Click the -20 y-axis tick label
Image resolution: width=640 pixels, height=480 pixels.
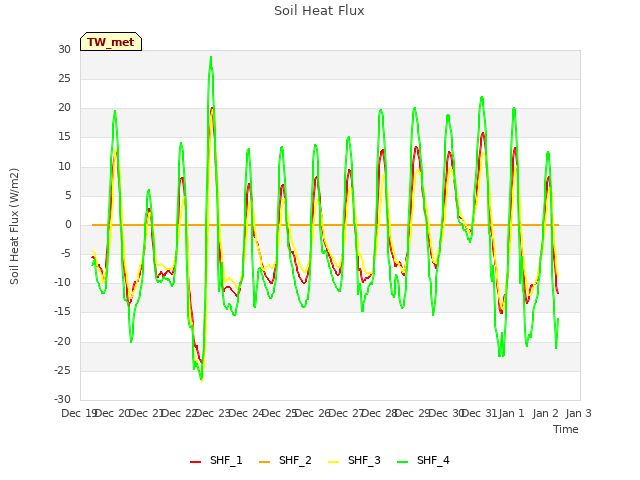pyautogui.click(x=62, y=341)
